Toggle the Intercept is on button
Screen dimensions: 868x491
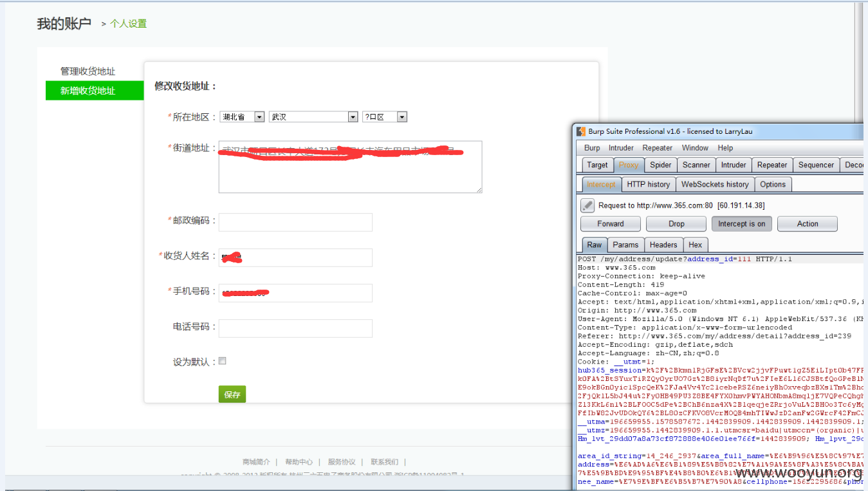(742, 224)
